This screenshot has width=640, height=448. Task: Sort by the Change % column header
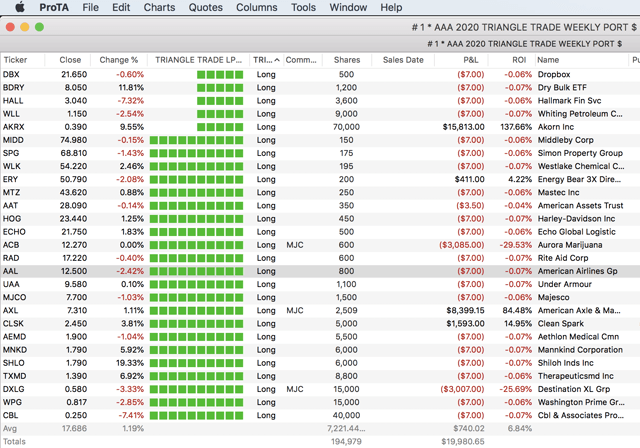[119, 60]
